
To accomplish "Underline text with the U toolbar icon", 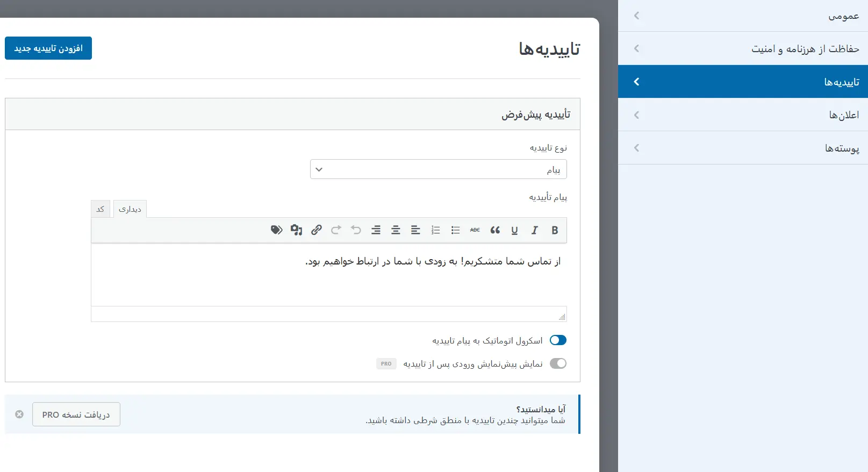I will click(x=514, y=230).
